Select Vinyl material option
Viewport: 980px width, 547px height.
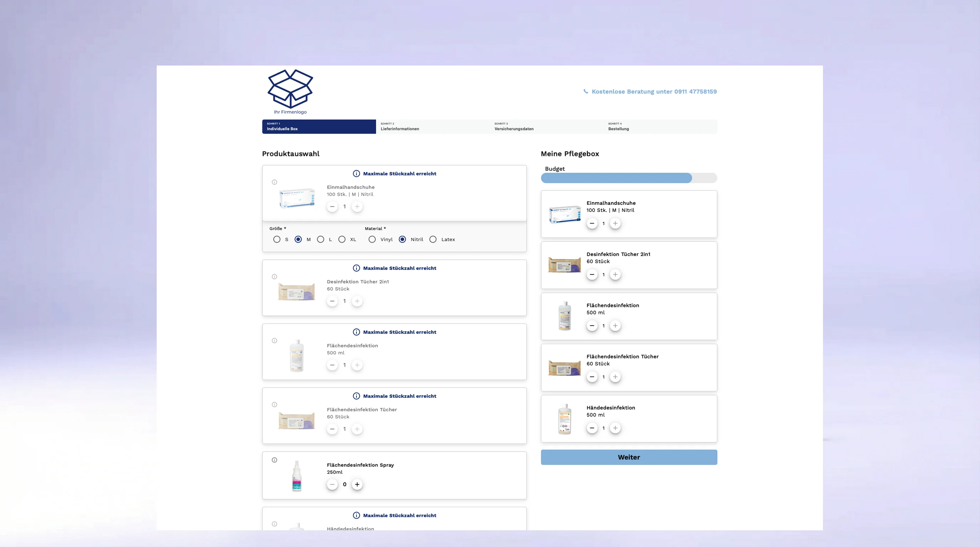372,239
